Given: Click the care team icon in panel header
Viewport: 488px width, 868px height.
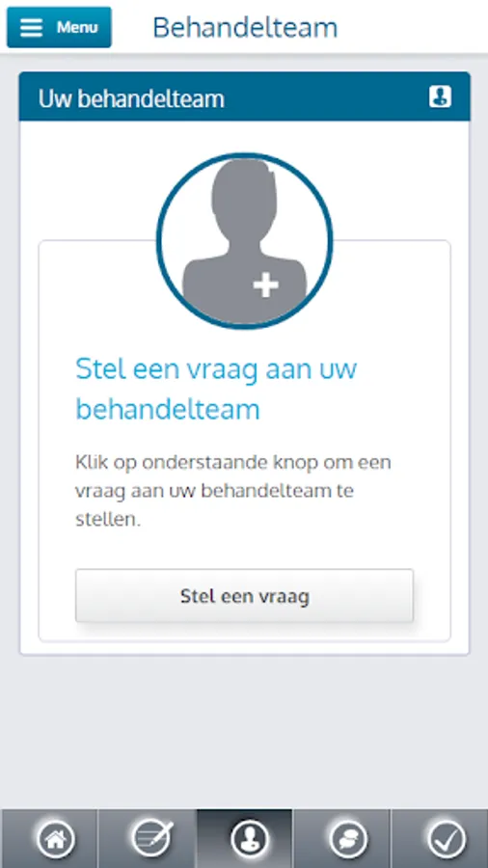Looking at the screenshot, I should (x=440, y=96).
